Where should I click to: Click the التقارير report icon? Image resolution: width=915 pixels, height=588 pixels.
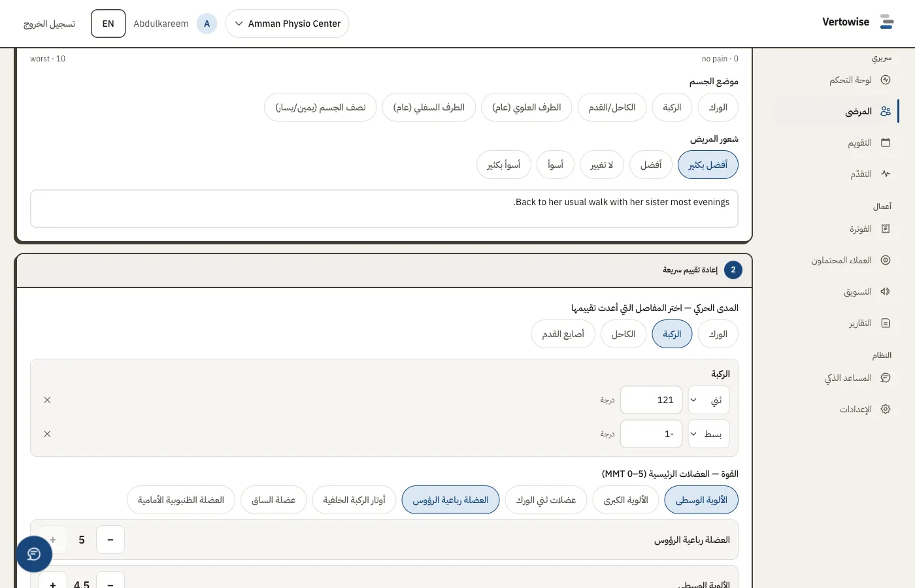pyautogui.click(x=886, y=323)
